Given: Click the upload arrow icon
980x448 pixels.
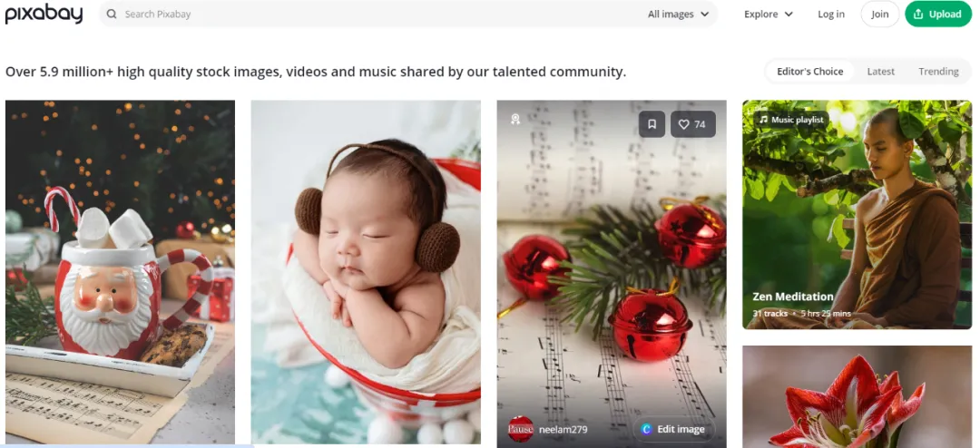Looking at the screenshot, I should [918, 14].
